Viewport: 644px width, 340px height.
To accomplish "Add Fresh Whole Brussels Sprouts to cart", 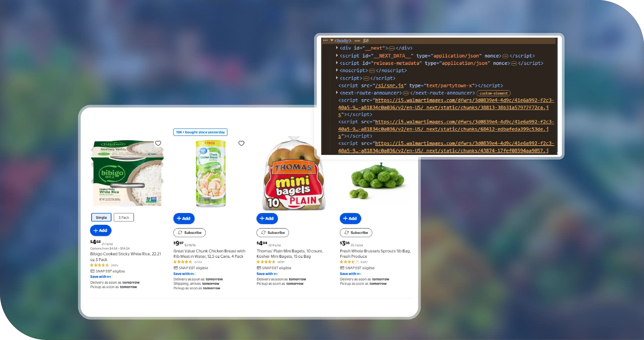I will tap(350, 218).
